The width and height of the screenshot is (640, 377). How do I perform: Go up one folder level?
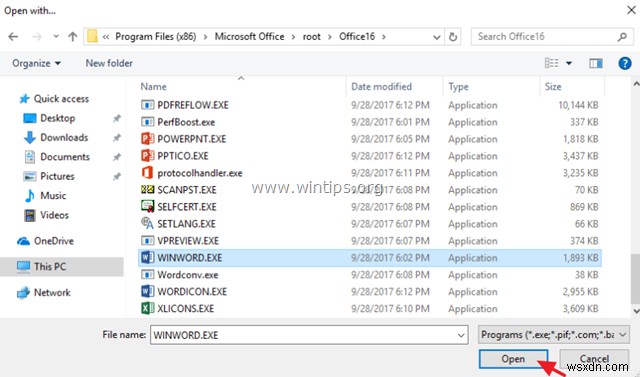[73, 37]
